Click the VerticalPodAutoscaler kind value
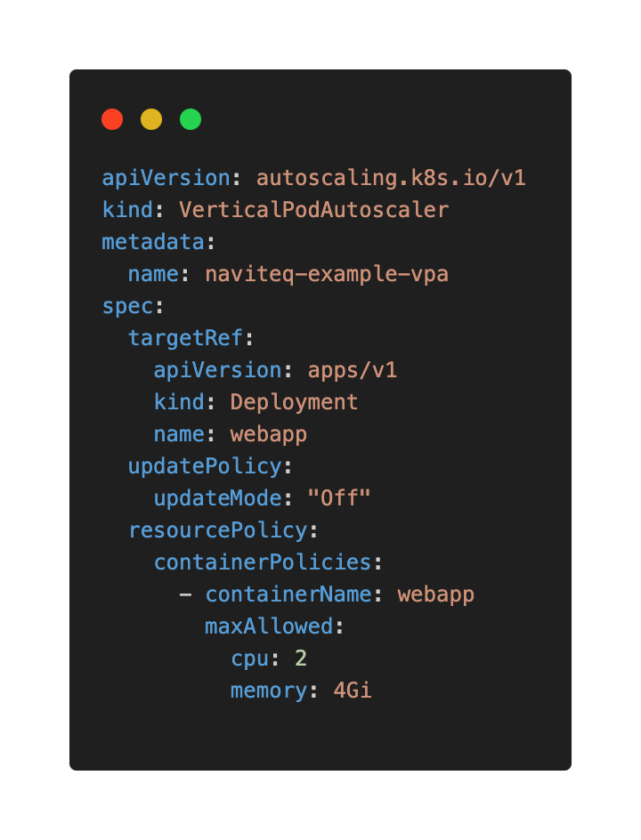 pyautogui.click(x=313, y=210)
